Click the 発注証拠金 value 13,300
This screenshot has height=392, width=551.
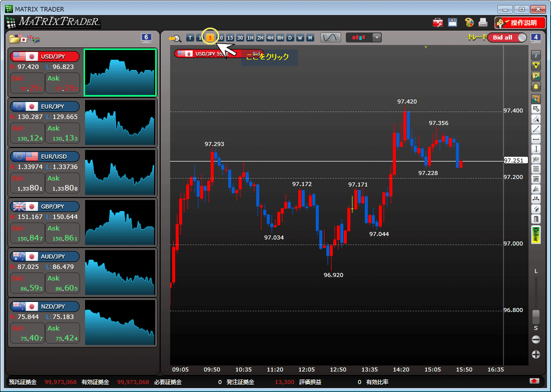[284, 382]
